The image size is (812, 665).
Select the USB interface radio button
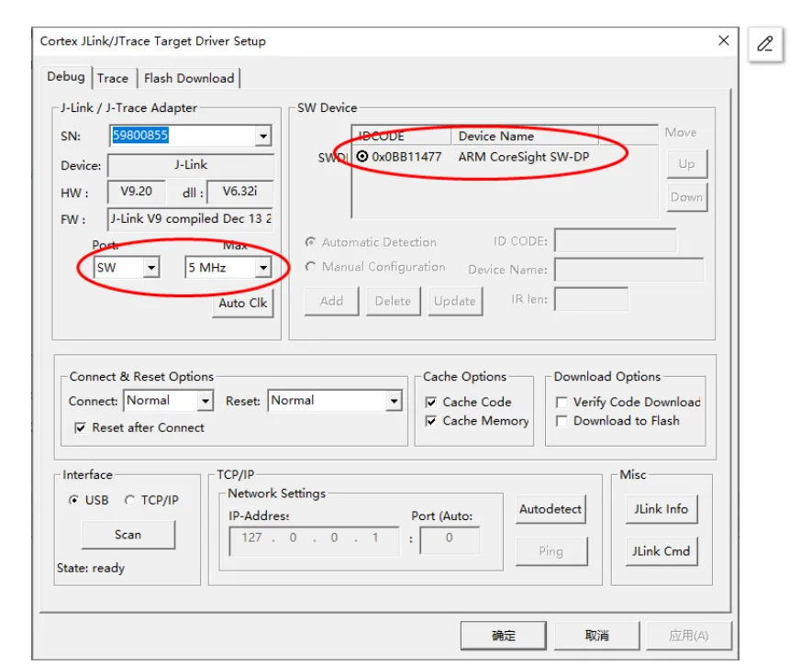(74, 500)
